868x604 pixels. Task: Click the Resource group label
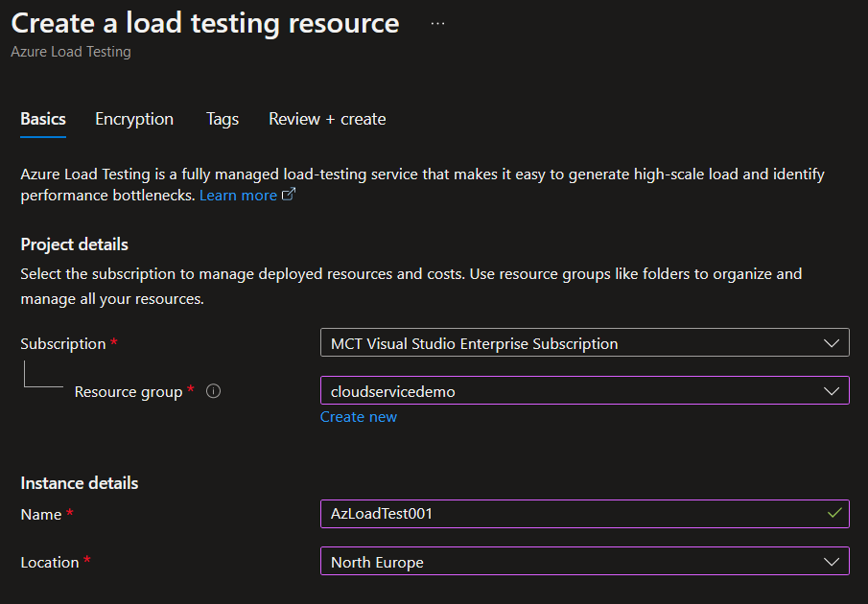tap(129, 391)
